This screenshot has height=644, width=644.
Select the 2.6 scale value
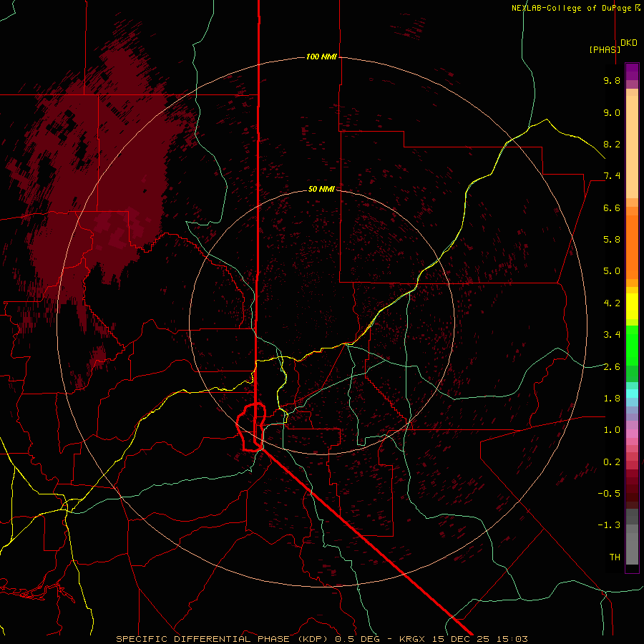pyautogui.click(x=612, y=367)
